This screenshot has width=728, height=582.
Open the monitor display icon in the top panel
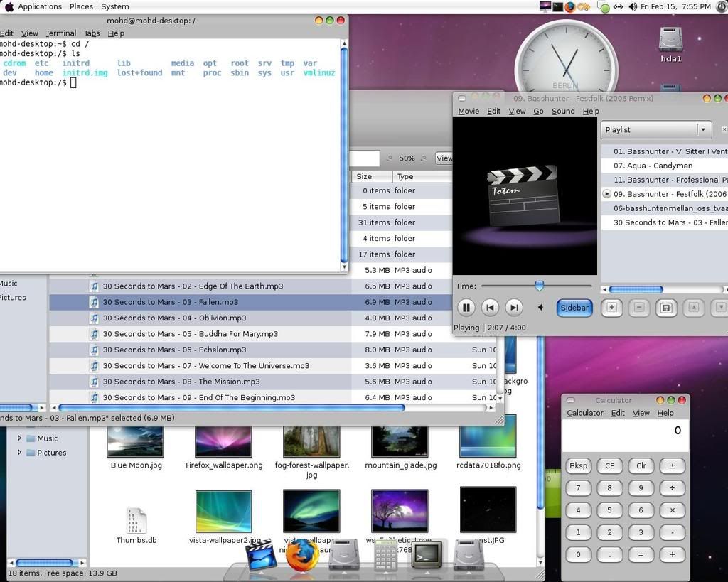tap(545, 6)
